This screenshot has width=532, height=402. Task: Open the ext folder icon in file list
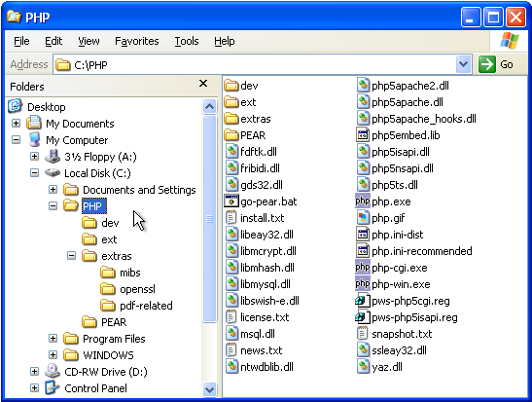coord(231,102)
